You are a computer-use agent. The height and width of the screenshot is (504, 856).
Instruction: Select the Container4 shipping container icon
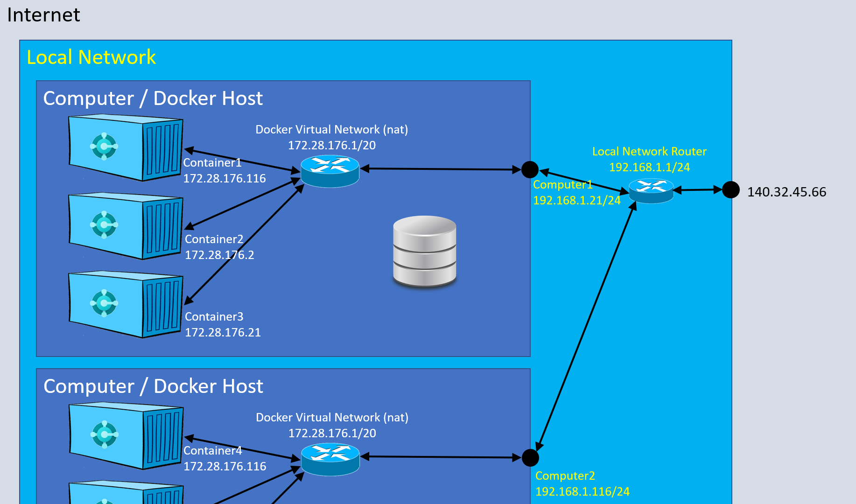coord(125,436)
